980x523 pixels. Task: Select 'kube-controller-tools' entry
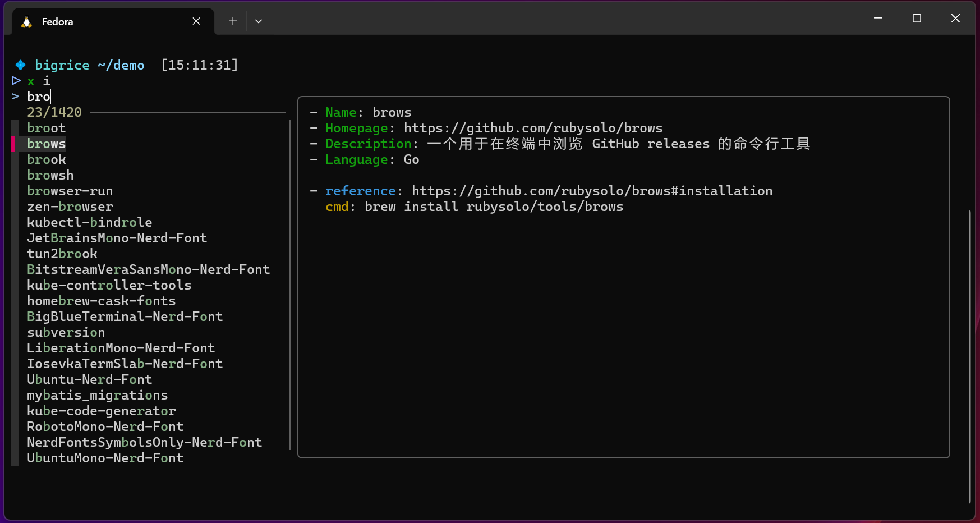tap(109, 285)
